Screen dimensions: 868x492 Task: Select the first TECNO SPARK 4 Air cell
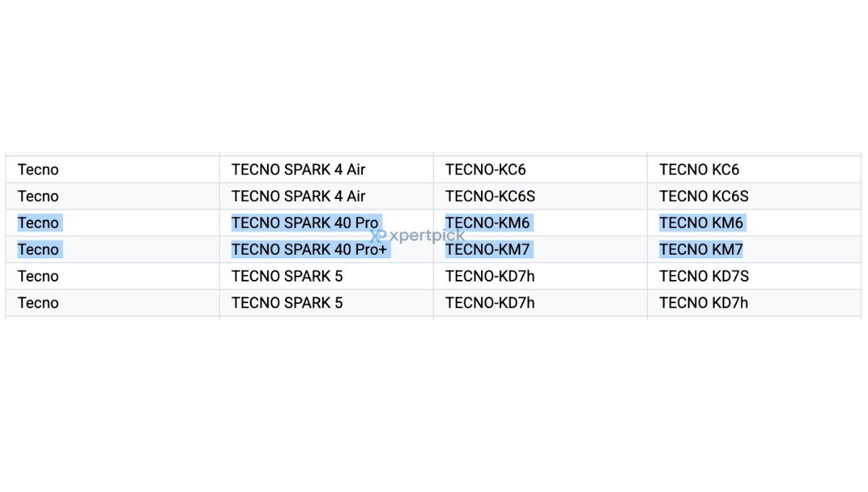click(326, 169)
